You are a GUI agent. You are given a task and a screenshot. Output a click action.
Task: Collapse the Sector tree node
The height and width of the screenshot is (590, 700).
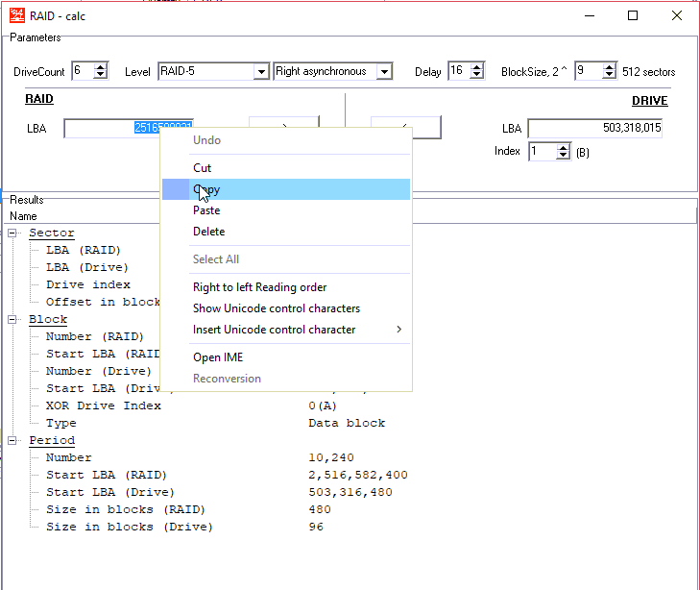click(x=12, y=234)
